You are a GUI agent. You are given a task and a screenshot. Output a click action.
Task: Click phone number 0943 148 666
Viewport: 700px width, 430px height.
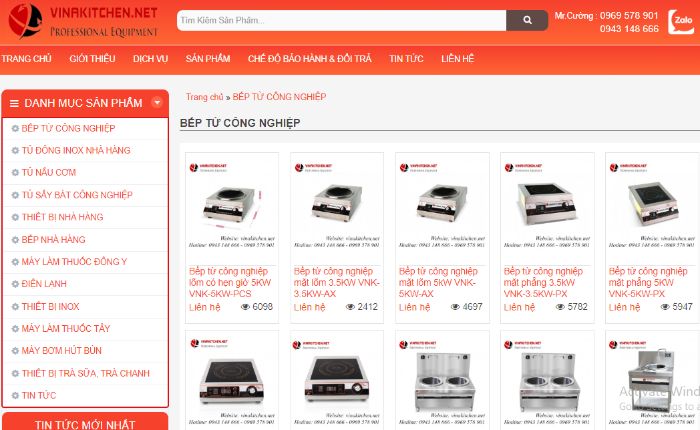tap(629, 29)
